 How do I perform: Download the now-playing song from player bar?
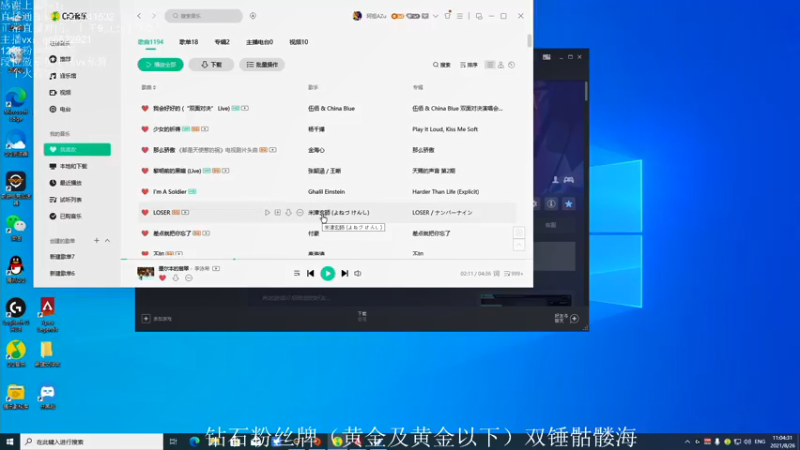pos(176,278)
